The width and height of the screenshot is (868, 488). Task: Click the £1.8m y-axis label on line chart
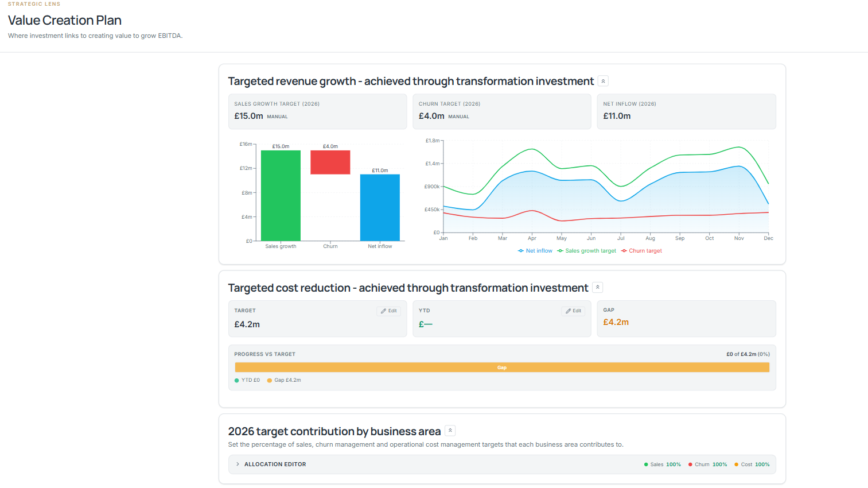[x=432, y=141]
